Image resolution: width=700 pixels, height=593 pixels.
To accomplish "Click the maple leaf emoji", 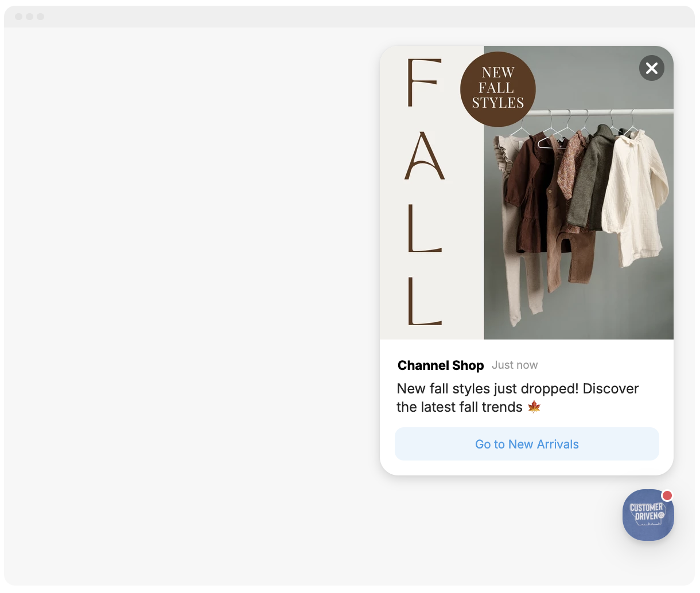I will click(534, 407).
